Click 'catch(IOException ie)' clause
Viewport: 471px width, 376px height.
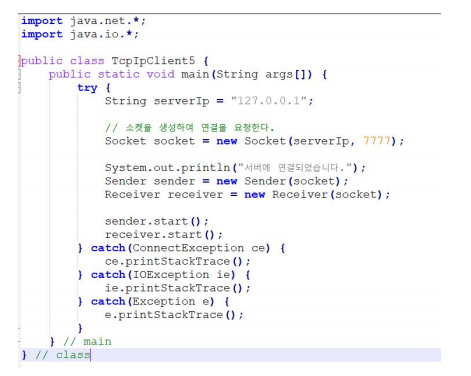[163, 275]
